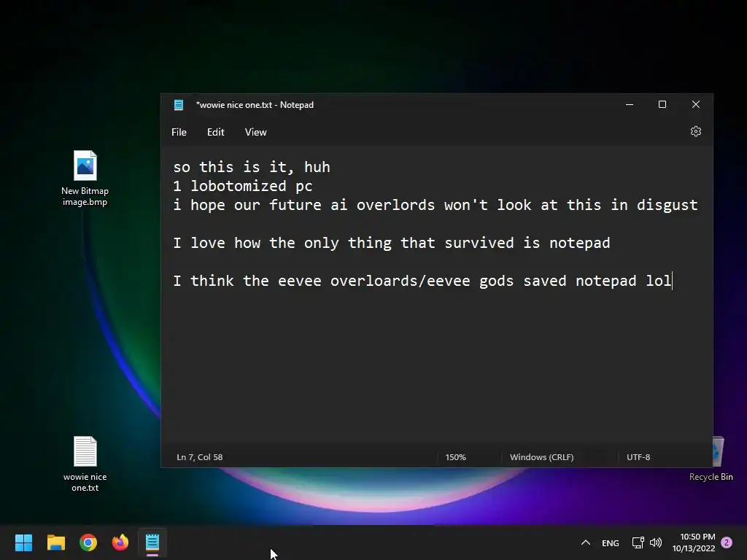The image size is (747, 560).
Task: Open notification badge showing 2
Action: click(727, 542)
